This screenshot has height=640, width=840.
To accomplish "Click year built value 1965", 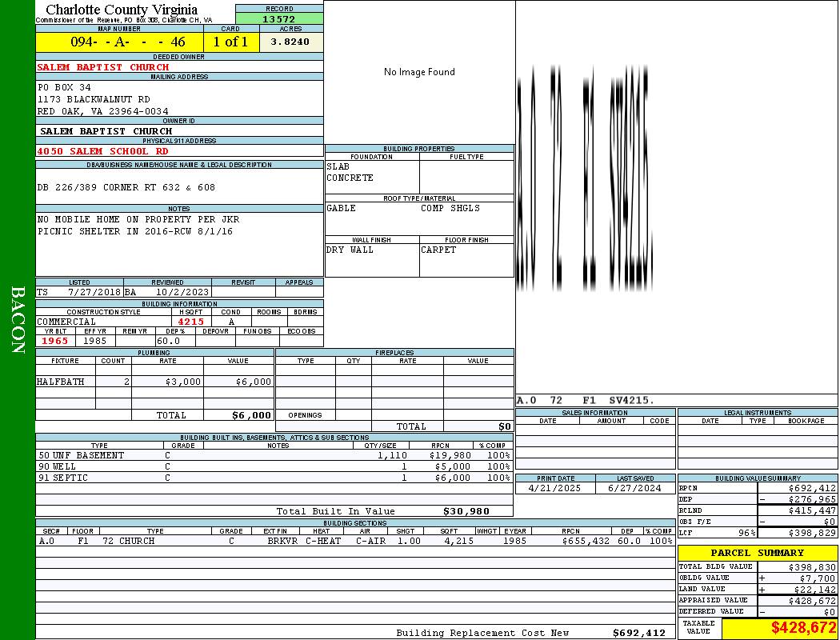I will point(54,341).
